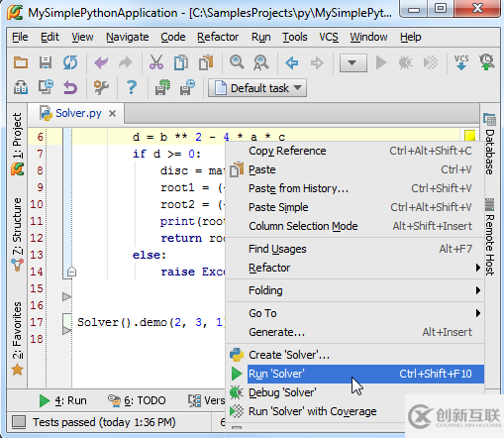504x438 pixels.
Task: Toggle tool window bars button in status bar
Action: click(19, 422)
